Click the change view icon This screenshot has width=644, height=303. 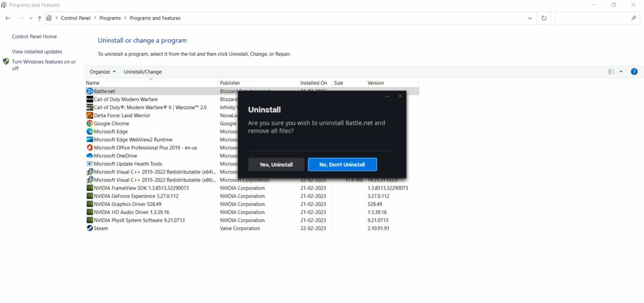611,71
